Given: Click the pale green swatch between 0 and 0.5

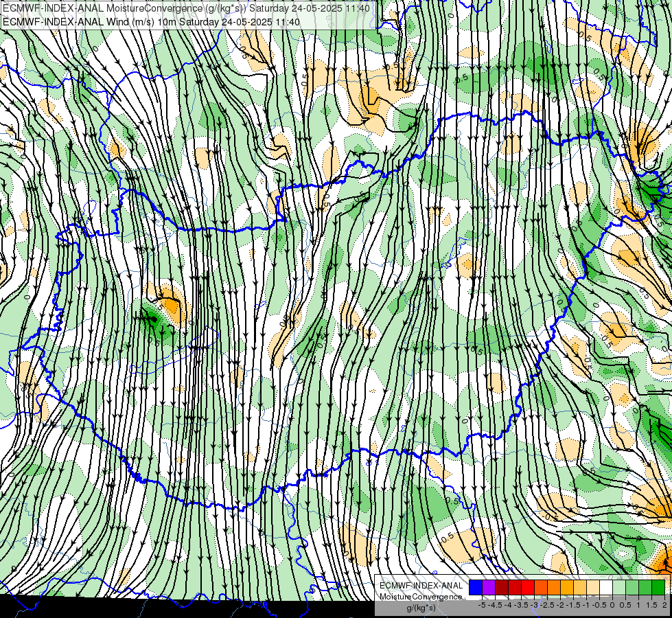Looking at the screenshot, I should [619, 588].
